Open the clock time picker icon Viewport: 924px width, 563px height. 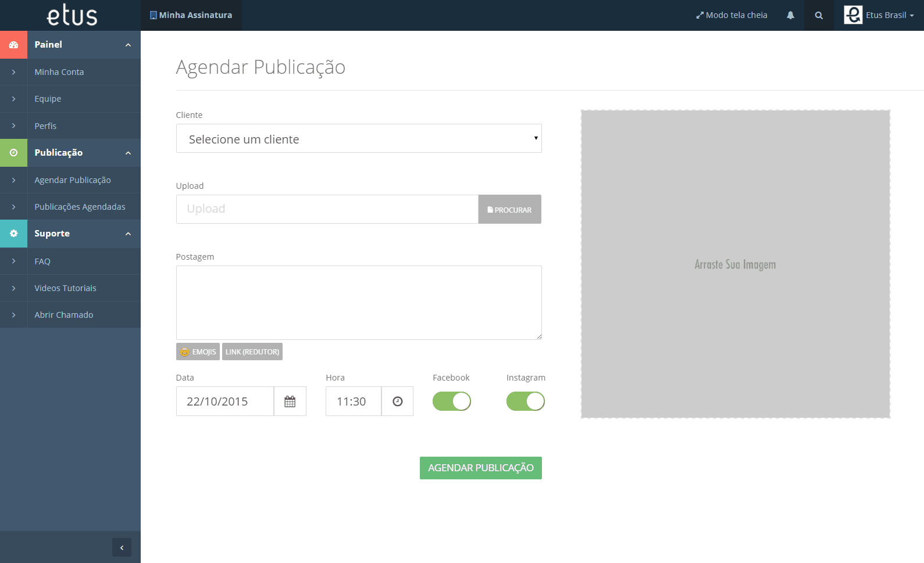click(x=398, y=401)
